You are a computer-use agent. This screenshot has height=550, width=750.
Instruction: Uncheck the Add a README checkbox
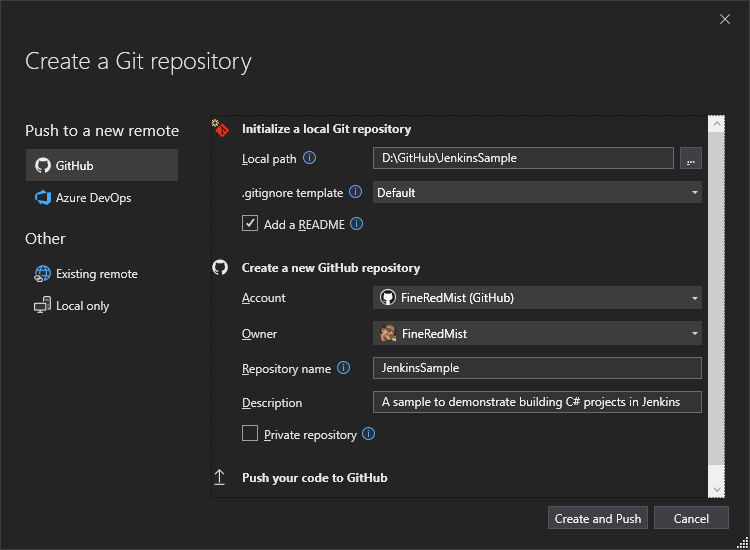pos(250,223)
